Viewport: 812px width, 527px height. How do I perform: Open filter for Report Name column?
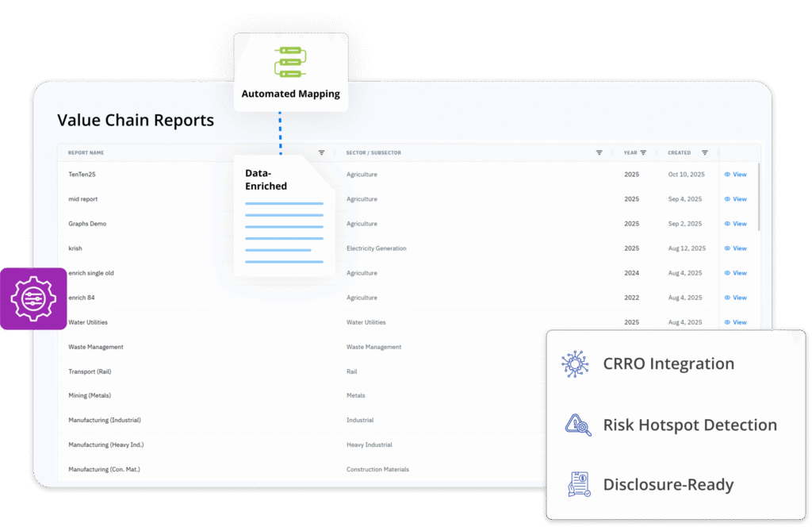321,152
